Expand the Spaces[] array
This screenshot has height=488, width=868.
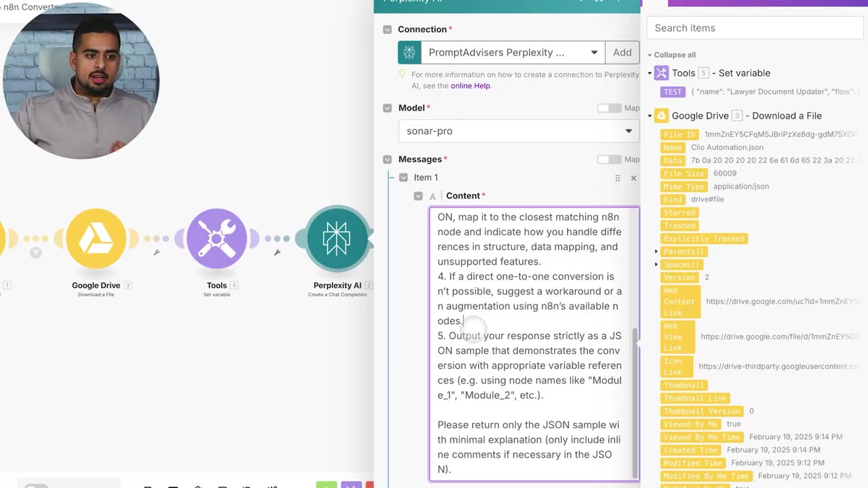pos(656,264)
